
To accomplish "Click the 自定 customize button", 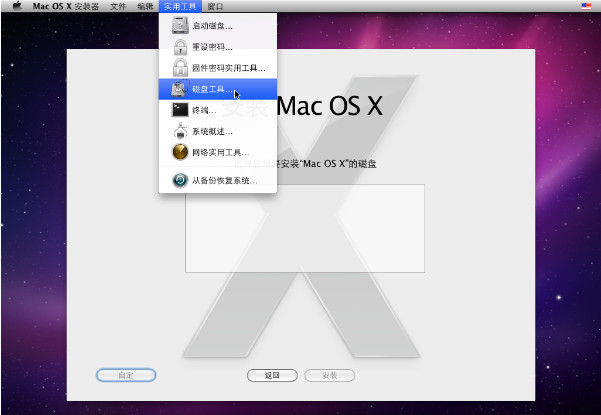I will [x=126, y=375].
